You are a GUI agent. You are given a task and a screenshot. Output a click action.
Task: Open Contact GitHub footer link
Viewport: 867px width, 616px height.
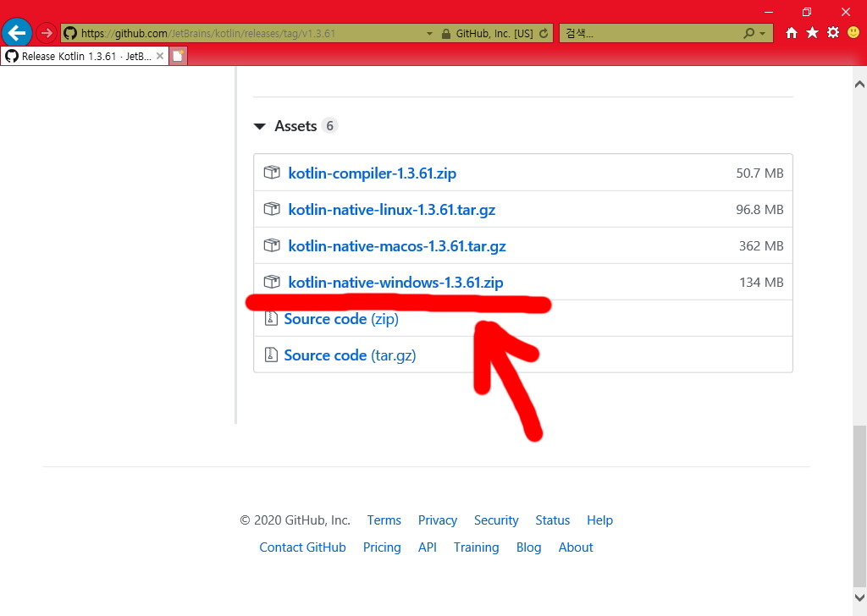tap(302, 547)
